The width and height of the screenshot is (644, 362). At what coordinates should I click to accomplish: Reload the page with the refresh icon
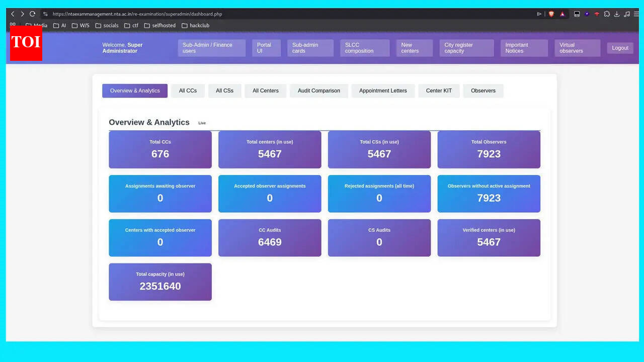pyautogui.click(x=33, y=14)
